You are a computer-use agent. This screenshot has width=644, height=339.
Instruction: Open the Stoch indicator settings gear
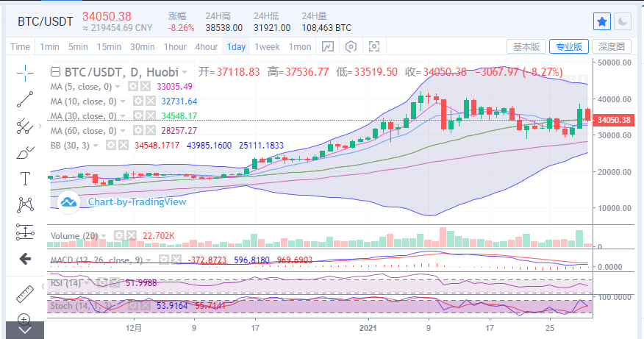pos(132,305)
